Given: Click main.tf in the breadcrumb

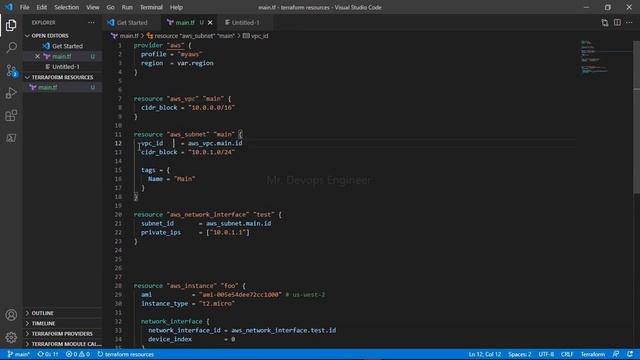Looking at the screenshot, I should 125,36.
